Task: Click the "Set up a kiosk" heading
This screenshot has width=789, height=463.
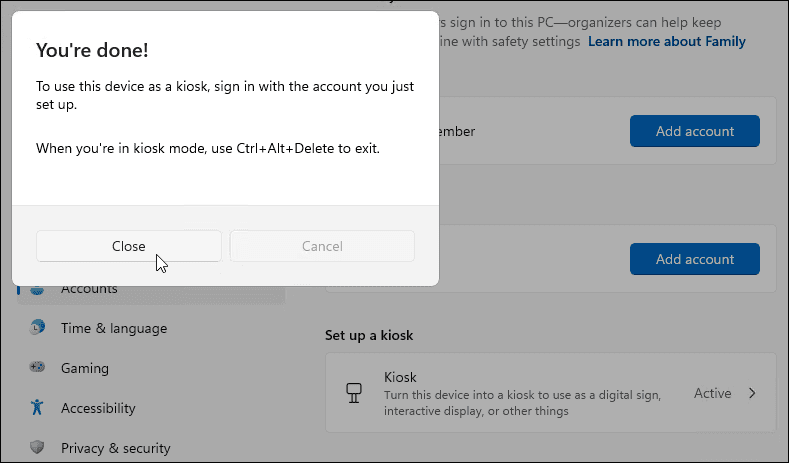Action: (369, 335)
